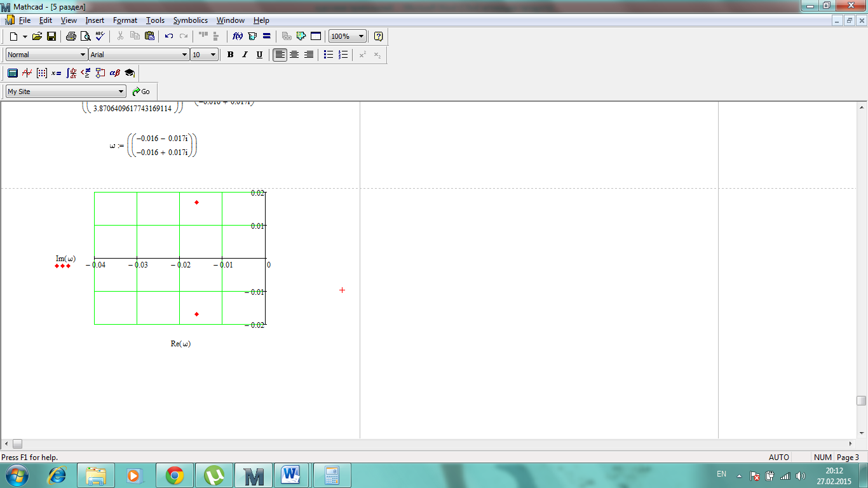Open the Calculator toolbar palette
The image size is (868, 488).
(x=12, y=73)
